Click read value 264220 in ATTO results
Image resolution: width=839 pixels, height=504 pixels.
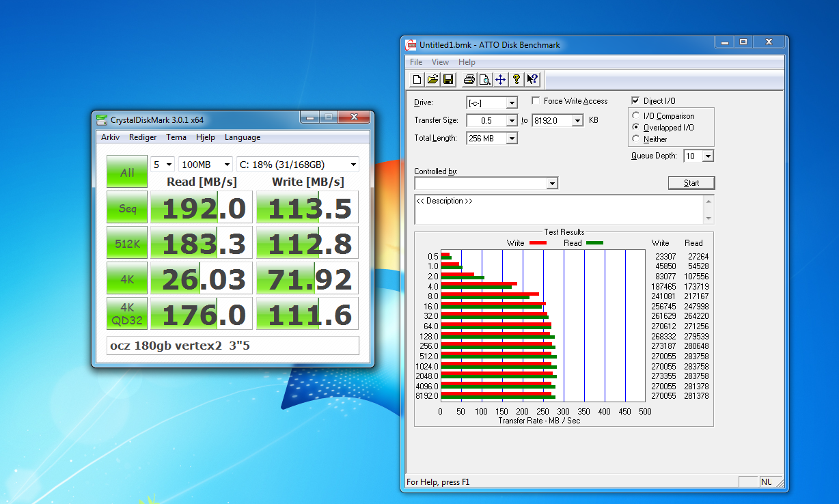[x=696, y=316]
